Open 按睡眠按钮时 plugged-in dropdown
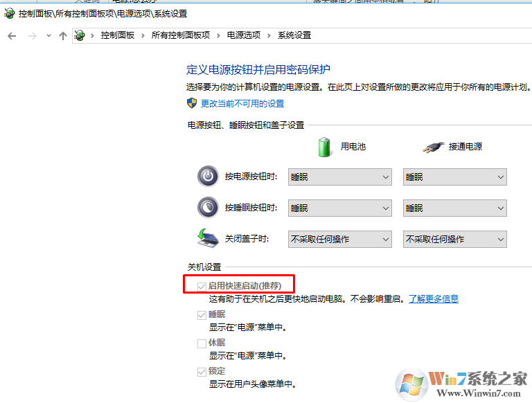 454,208
